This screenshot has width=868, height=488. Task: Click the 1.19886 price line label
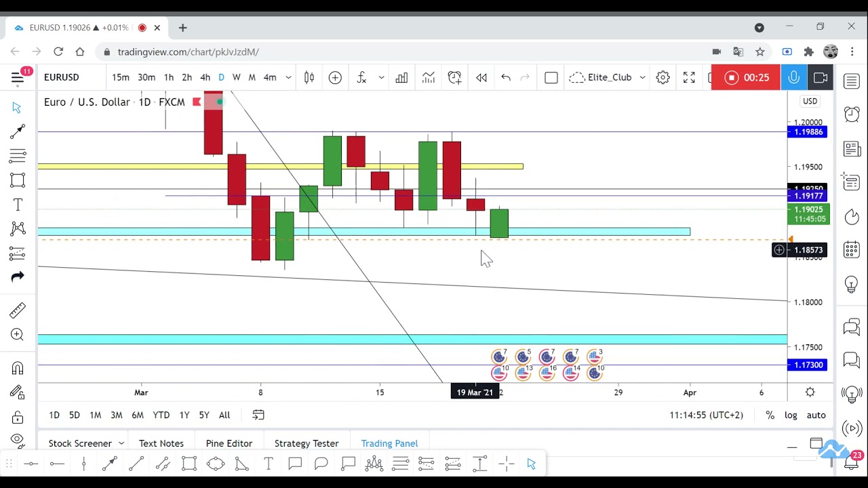point(808,132)
